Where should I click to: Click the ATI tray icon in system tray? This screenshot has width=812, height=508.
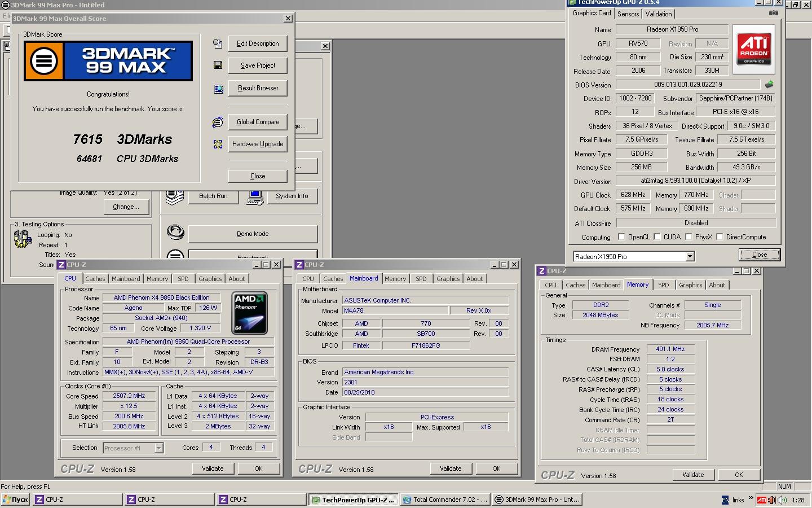click(x=762, y=500)
